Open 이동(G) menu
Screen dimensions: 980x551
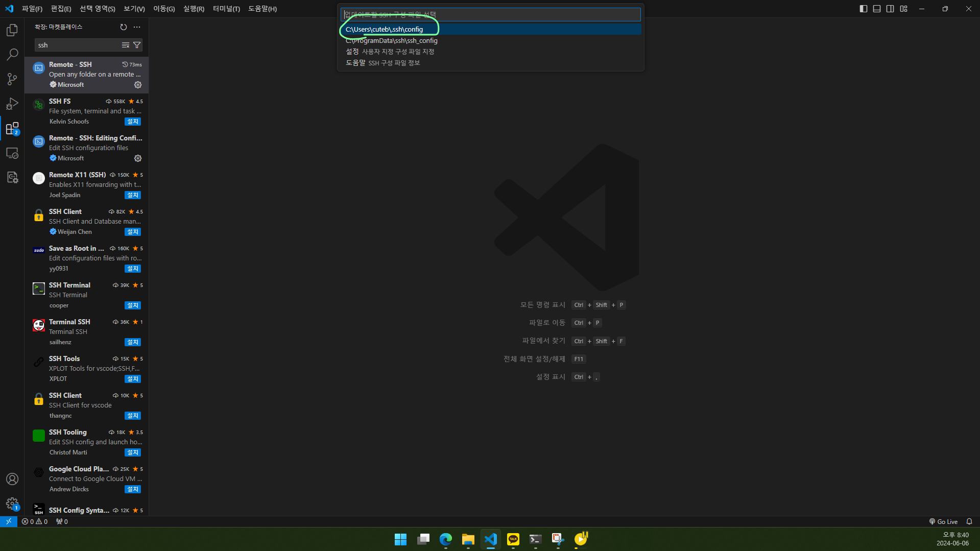[x=164, y=9]
